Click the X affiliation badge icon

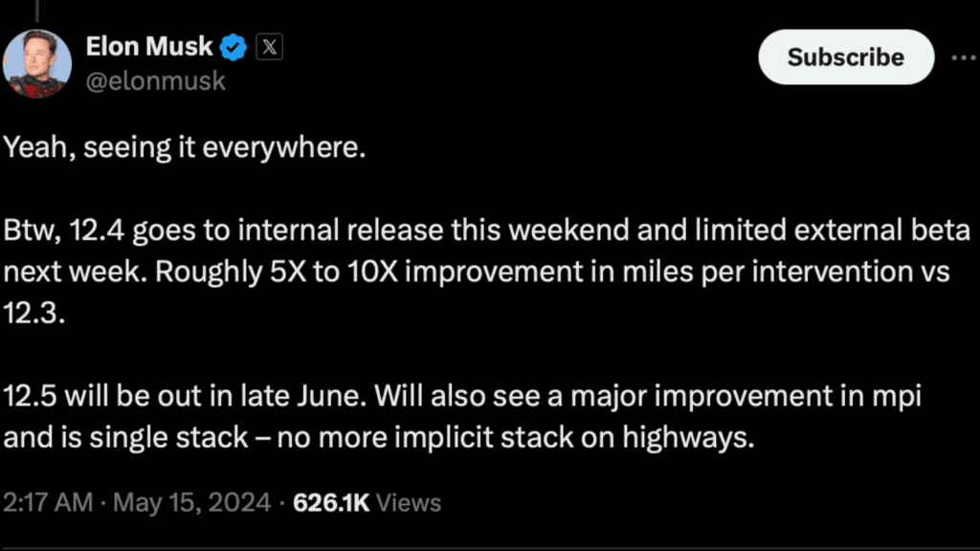pyautogui.click(x=270, y=46)
